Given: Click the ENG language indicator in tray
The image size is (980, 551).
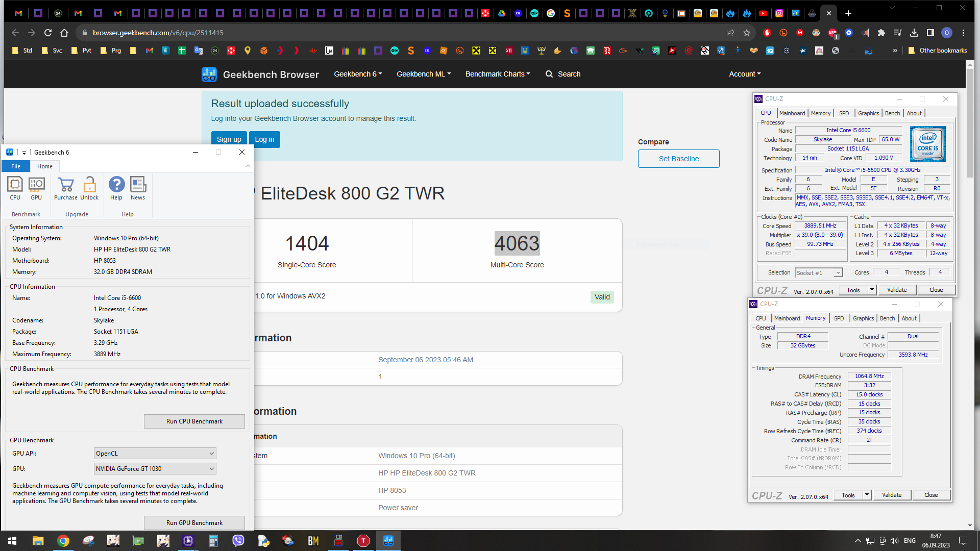Looking at the screenshot, I should click(x=910, y=541).
